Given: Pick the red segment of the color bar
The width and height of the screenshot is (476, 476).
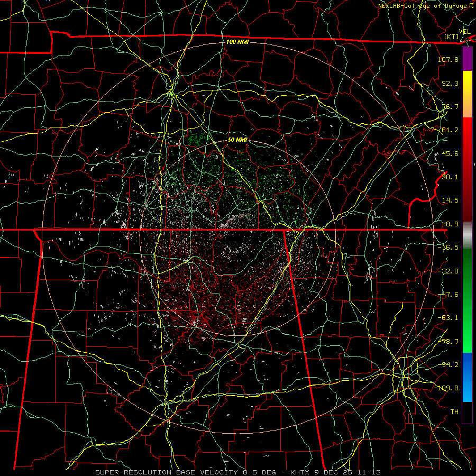Looking at the screenshot, I should point(467,169).
